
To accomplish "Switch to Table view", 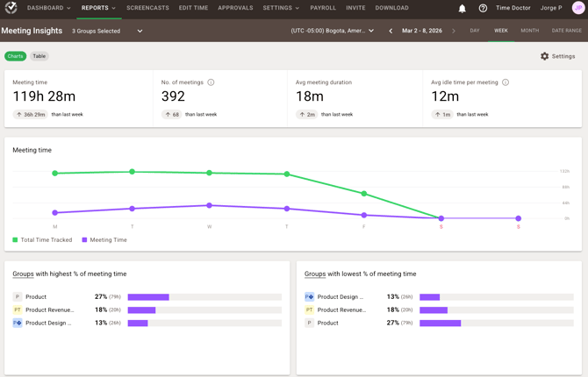I will [x=39, y=56].
